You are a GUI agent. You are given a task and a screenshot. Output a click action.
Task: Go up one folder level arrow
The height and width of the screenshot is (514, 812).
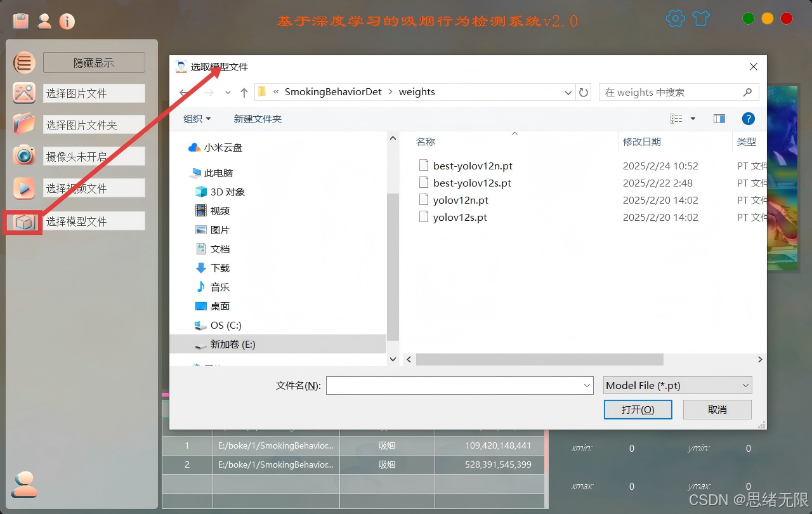click(244, 93)
